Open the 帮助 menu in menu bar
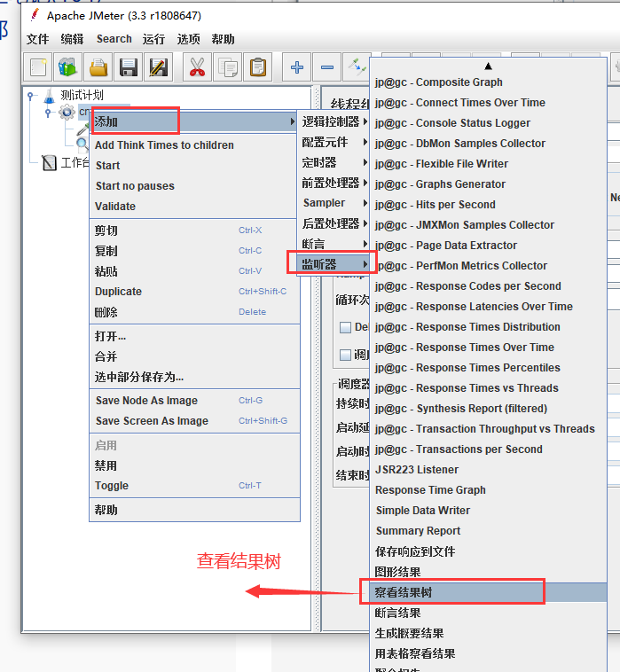This screenshot has height=672, width=620. pyautogui.click(x=223, y=39)
